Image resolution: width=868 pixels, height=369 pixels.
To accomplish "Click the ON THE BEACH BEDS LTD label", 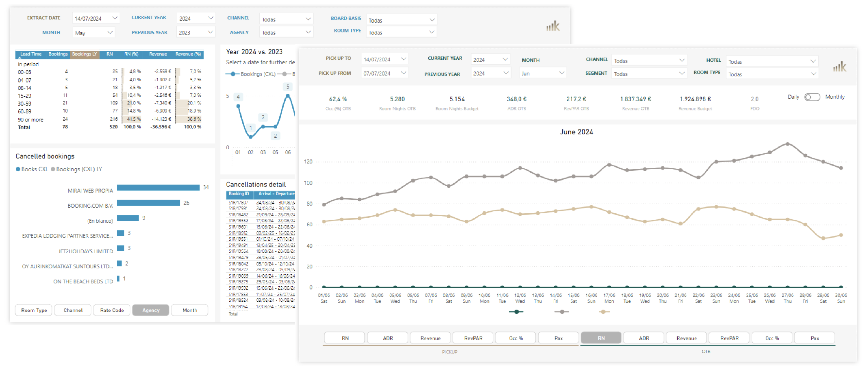I will (83, 281).
